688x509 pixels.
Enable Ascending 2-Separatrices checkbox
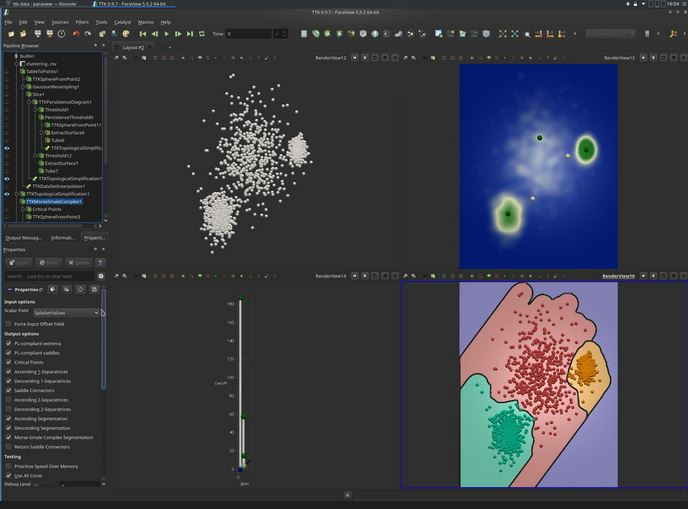9,400
